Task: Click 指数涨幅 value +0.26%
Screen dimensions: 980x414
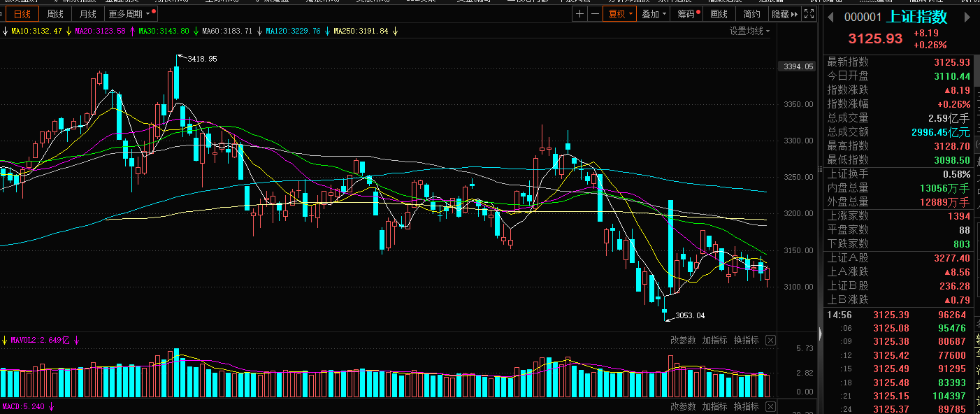Action: click(953, 104)
